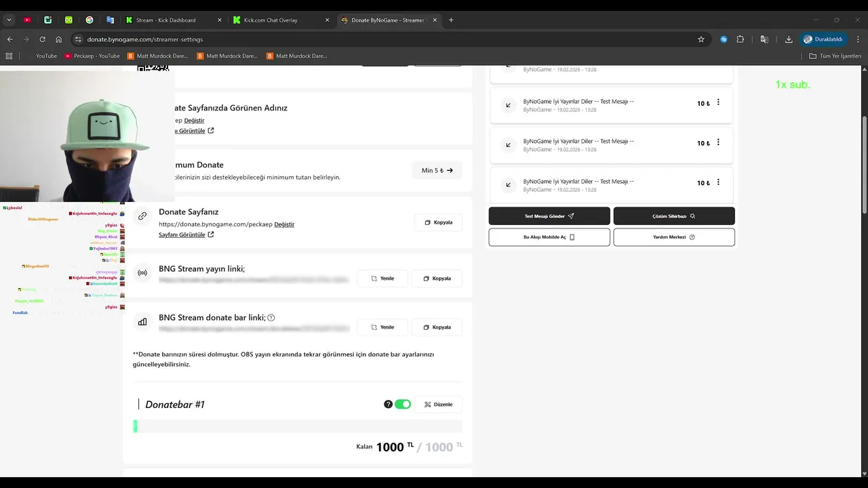The image size is (868, 488).
Task: Open Sayfanı Görüntüle under Donate Sayfanız
Action: pos(186,235)
